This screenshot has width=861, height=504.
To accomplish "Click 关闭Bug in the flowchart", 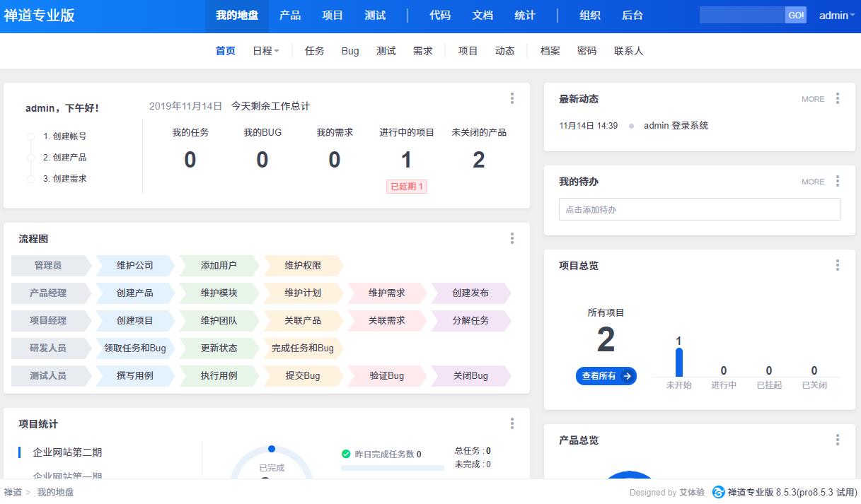I will point(470,375).
